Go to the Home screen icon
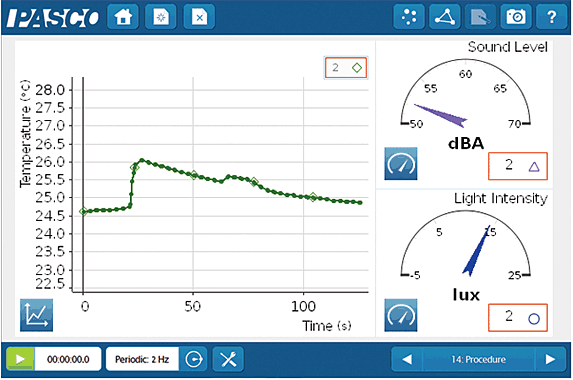 pyautogui.click(x=123, y=17)
